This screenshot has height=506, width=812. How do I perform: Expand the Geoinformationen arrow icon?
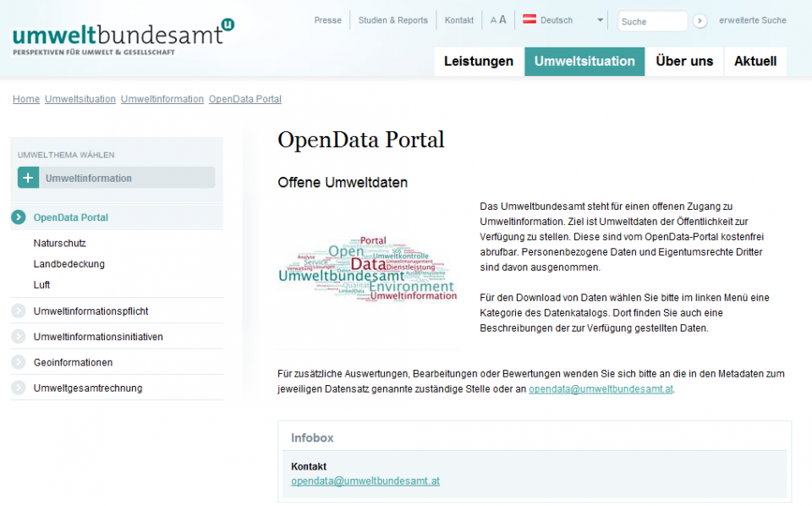(18, 362)
